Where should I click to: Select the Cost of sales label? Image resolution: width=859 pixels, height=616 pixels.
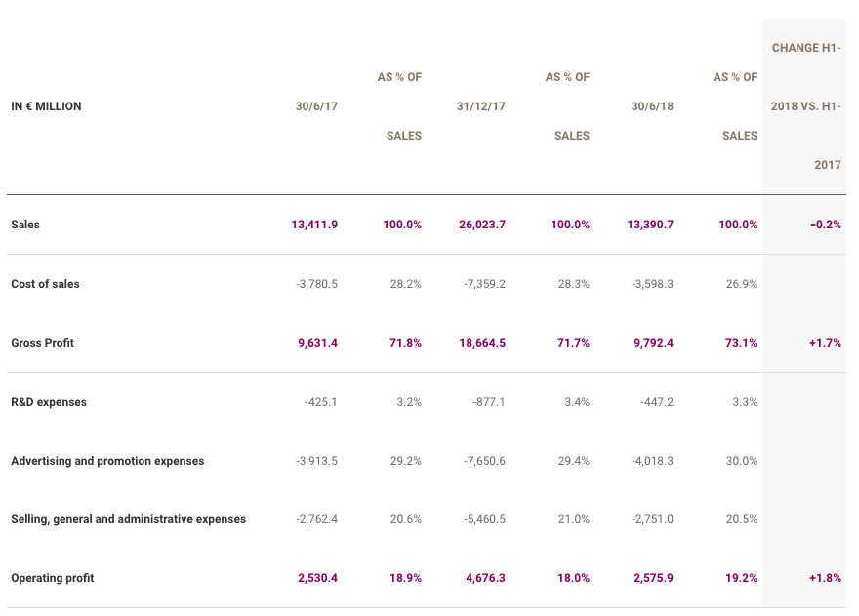pyautogui.click(x=45, y=284)
